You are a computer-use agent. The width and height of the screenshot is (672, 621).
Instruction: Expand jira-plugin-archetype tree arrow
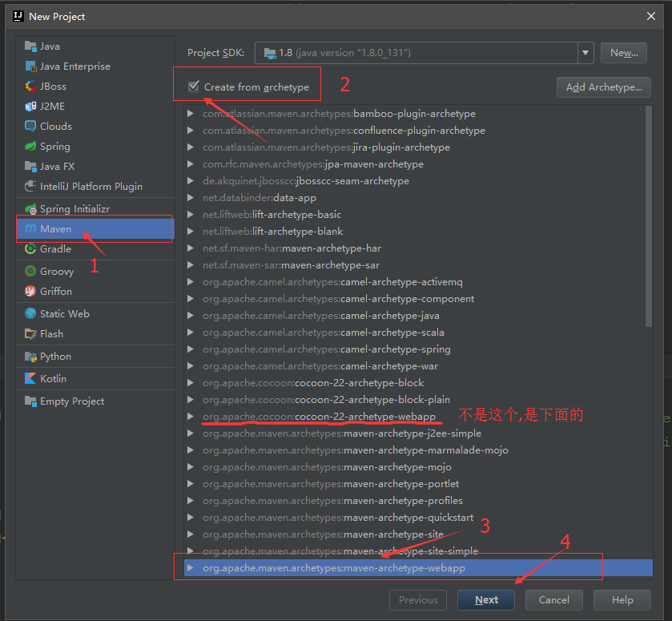click(x=191, y=147)
